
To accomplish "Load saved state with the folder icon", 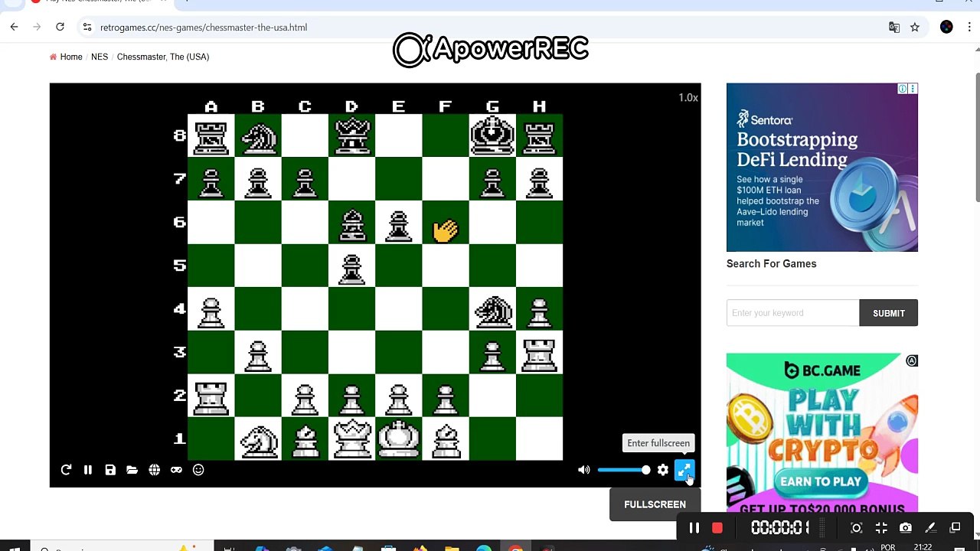I will coord(132,470).
